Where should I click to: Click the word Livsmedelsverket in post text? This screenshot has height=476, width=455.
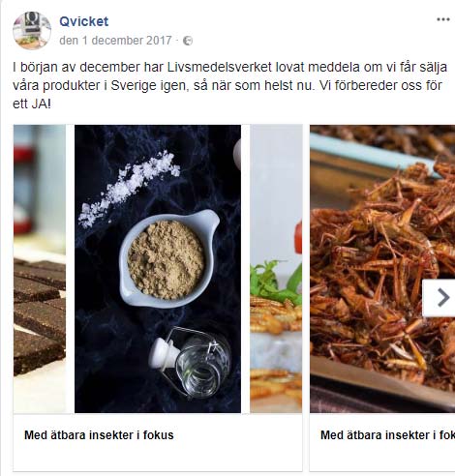click(220, 68)
